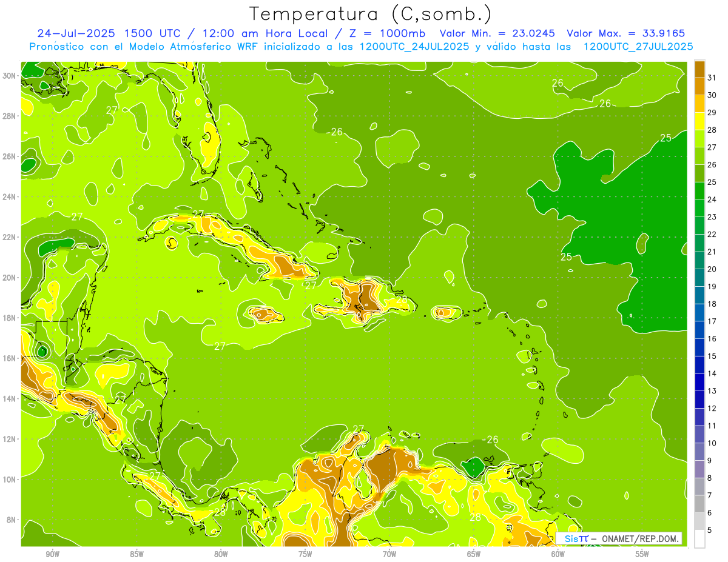Click the orange colorbar swatch between 29 and 30

[699, 104]
